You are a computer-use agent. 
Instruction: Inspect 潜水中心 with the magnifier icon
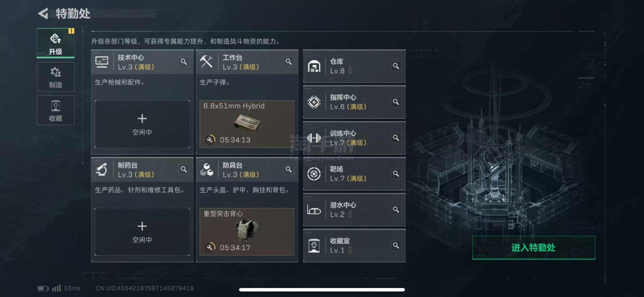click(396, 209)
